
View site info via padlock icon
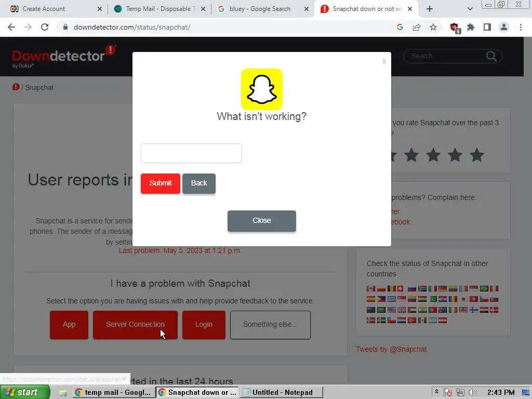point(65,27)
